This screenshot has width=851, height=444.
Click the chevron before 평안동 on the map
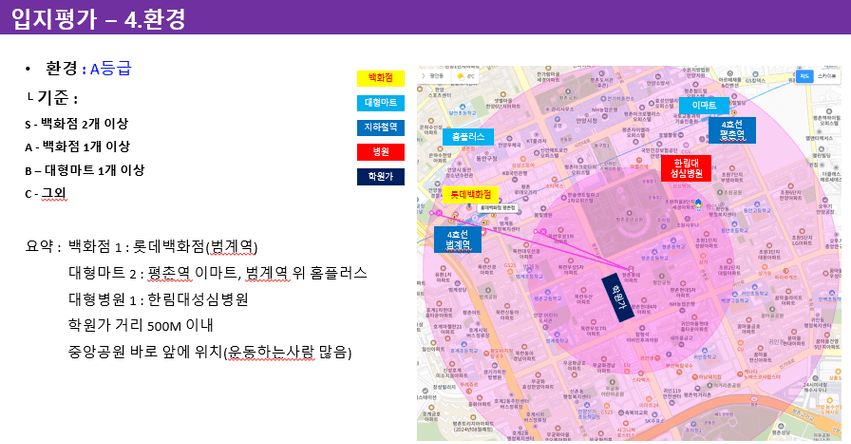[x=423, y=76]
